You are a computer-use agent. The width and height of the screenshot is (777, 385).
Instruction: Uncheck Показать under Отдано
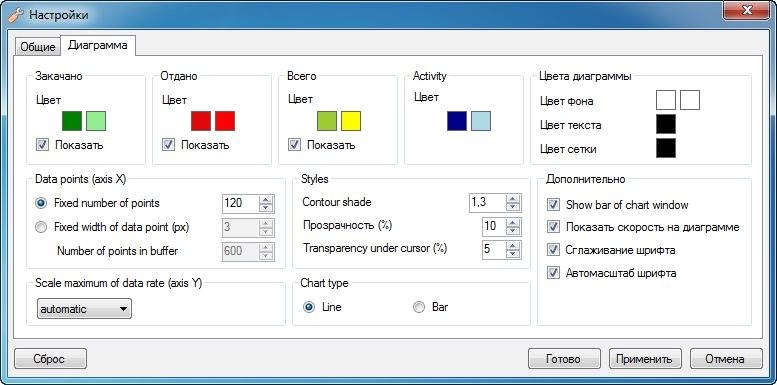point(168,145)
